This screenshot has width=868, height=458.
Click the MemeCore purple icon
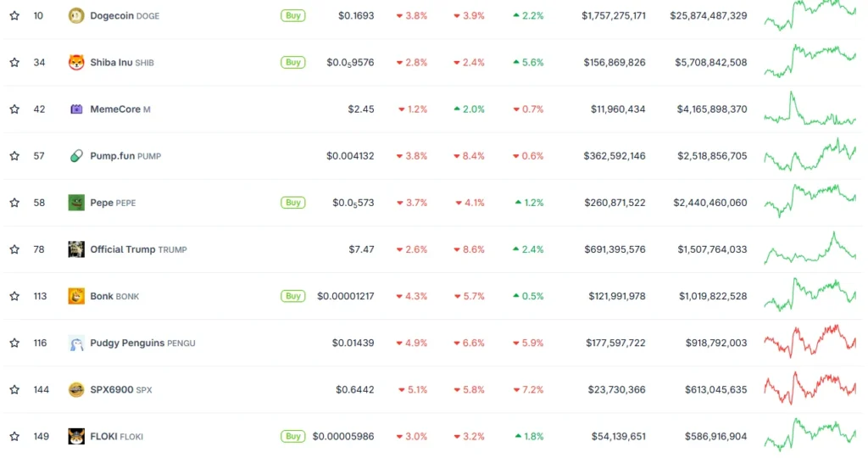(x=76, y=109)
